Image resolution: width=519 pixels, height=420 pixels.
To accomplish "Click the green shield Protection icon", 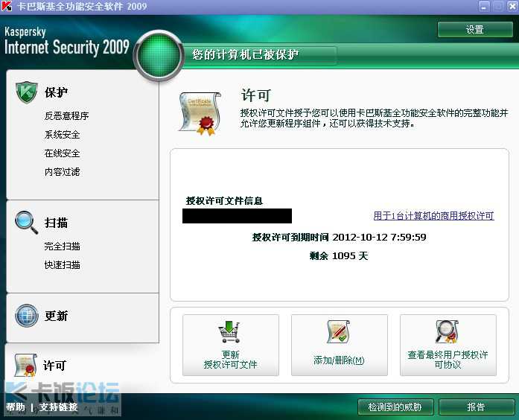I will (x=27, y=92).
